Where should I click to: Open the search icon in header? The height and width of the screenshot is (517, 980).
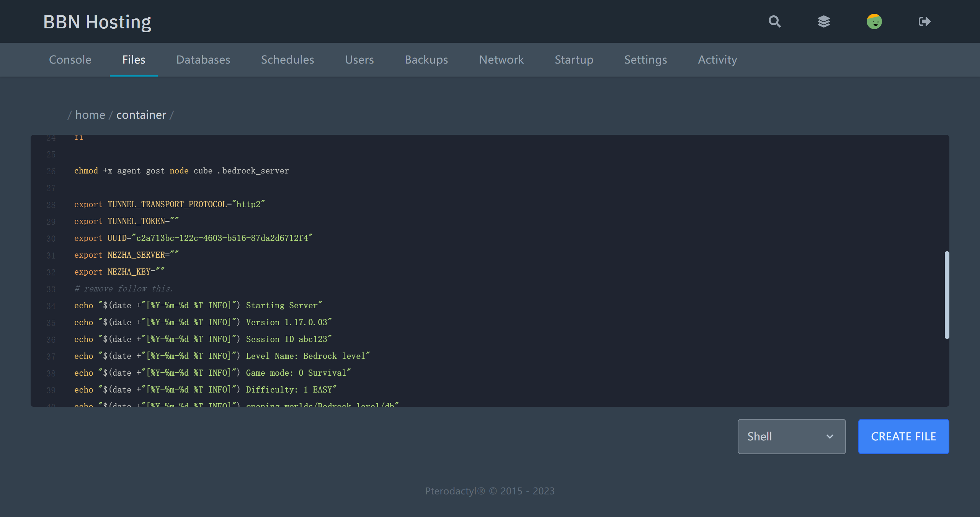click(774, 21)
